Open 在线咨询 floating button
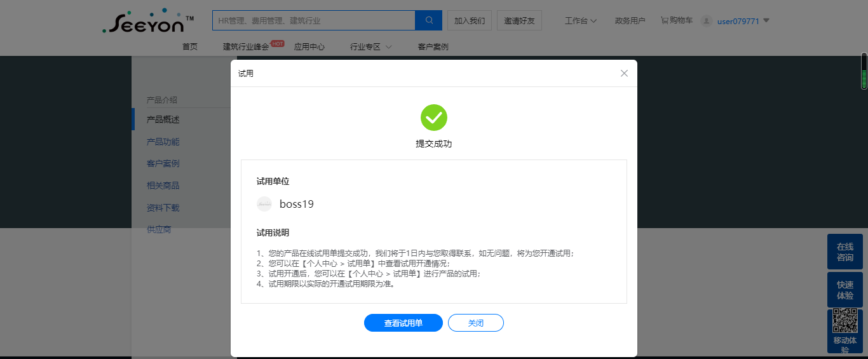Screen dimensions: 868x359 [x=845, y=252]
